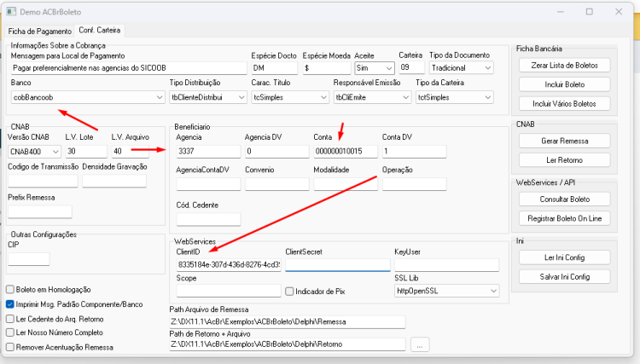Viewport: 640px width, 364px height.
Task: Click the ClientID field
Action: coord(229,265)
